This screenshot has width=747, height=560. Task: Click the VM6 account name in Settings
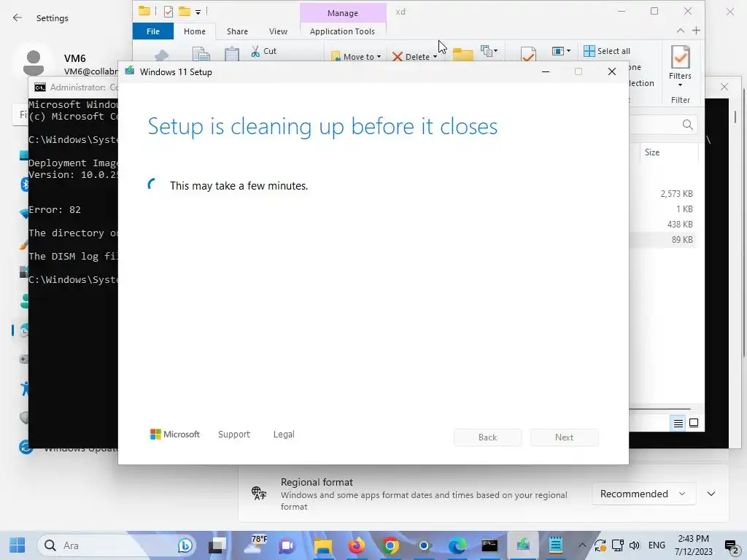pos(75,58)
